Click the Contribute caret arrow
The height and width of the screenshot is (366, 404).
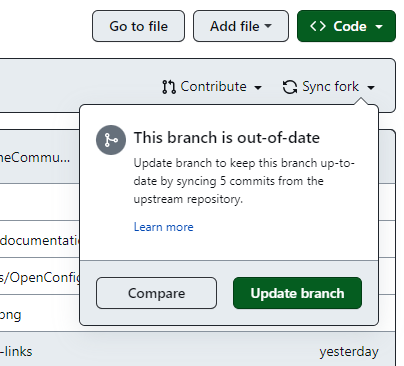[258, 88]
